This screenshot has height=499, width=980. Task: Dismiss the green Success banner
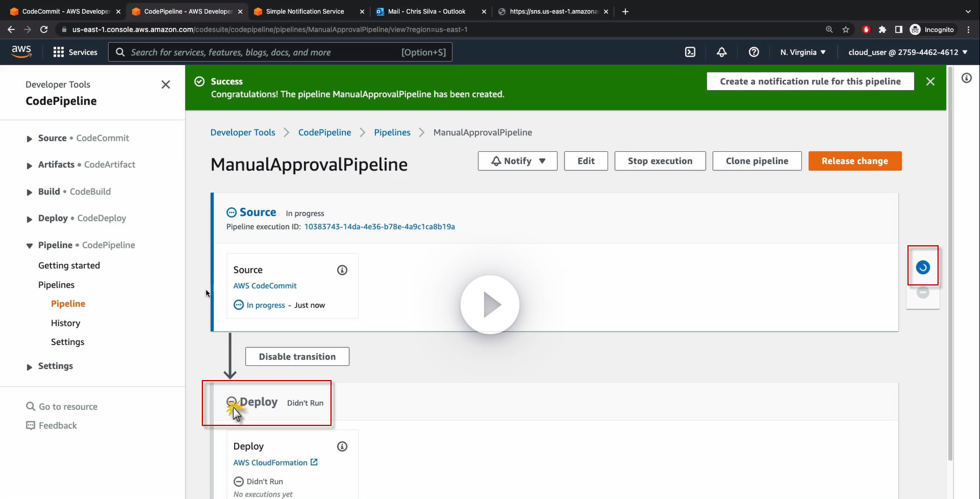point(930,82)
